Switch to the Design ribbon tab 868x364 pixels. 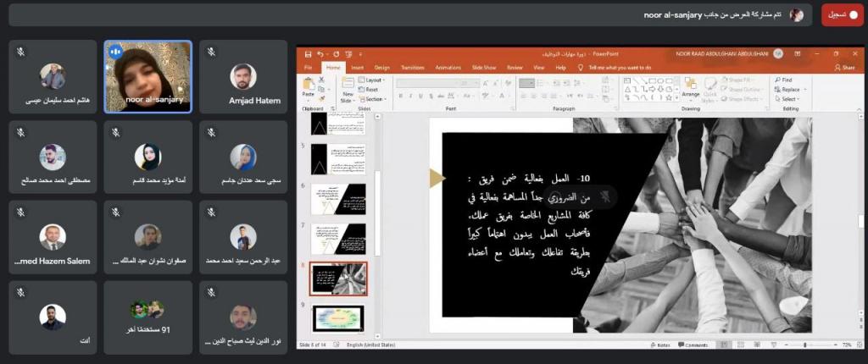[381, 67]
